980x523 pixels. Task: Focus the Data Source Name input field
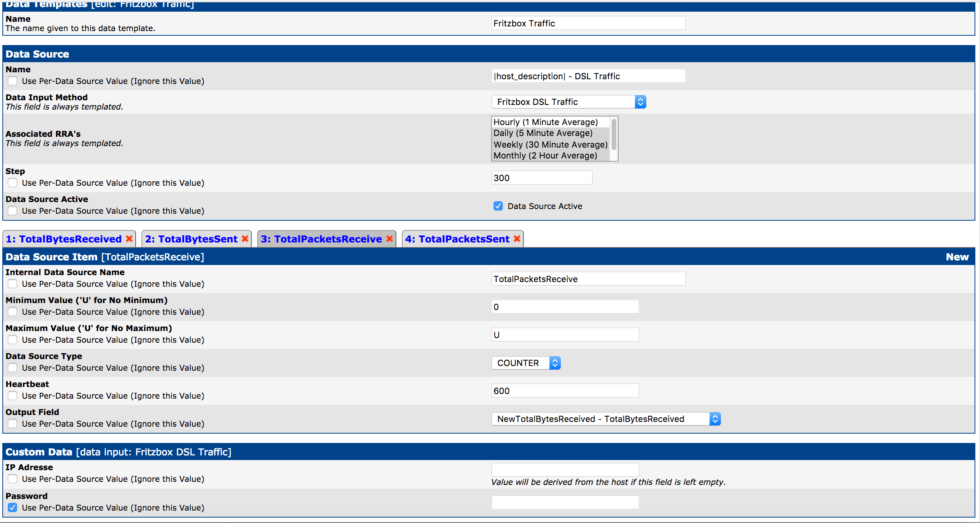588,76
